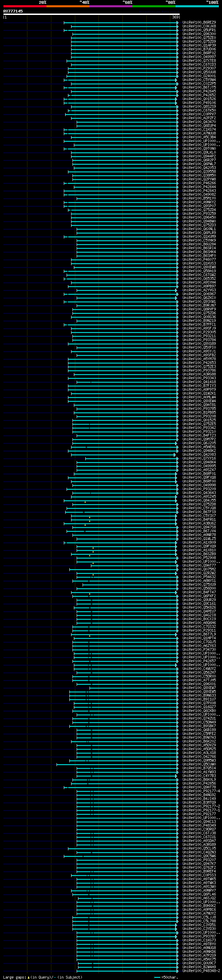
Task: Select hit label UniRef100_B2W4A9
Action: 199,967
